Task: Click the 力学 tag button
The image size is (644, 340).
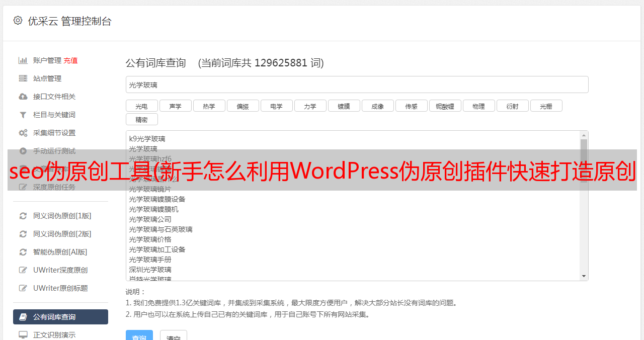Action: (310, 106)
